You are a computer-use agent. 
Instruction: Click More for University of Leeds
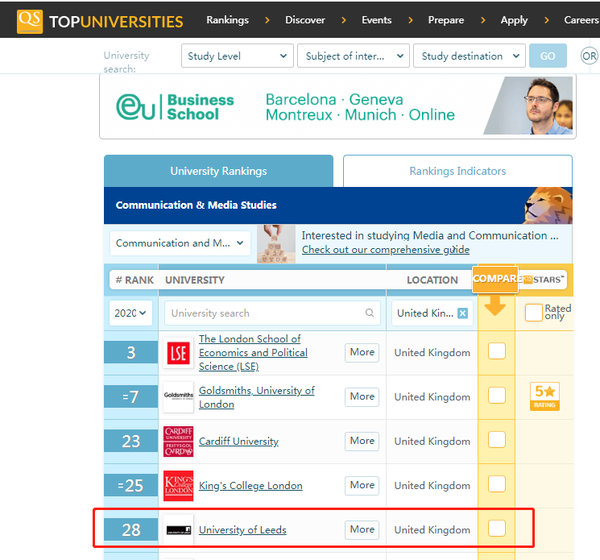(x=362, y=529)
